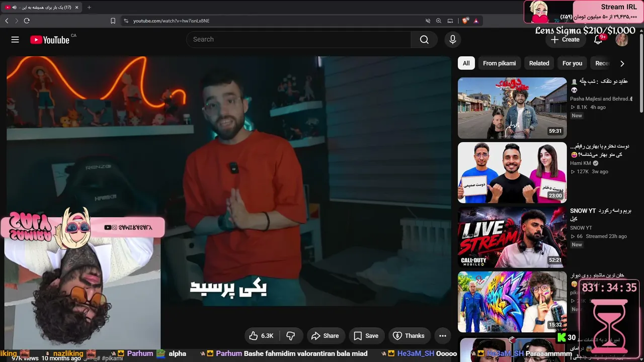Viewport: 644px width, 362px height.
Task: Click the cast icon in the address bar
Action: point(450,21)
